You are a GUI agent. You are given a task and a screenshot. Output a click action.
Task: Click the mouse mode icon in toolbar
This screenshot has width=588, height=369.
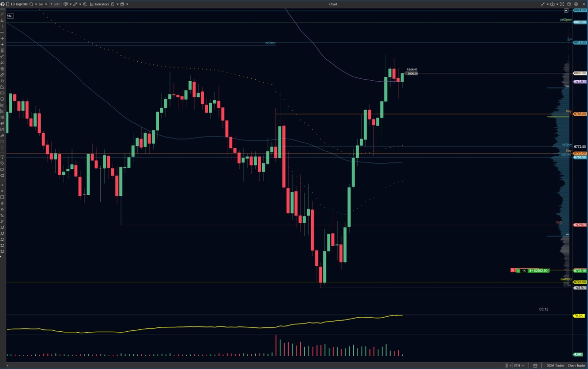pos(113,4)
